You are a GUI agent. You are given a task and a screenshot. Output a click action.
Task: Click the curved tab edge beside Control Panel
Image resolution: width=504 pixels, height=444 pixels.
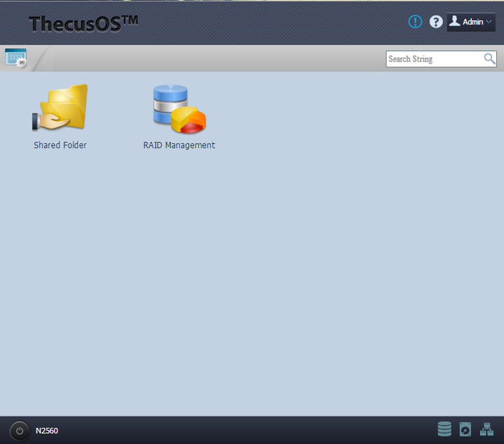coord(38,59)
